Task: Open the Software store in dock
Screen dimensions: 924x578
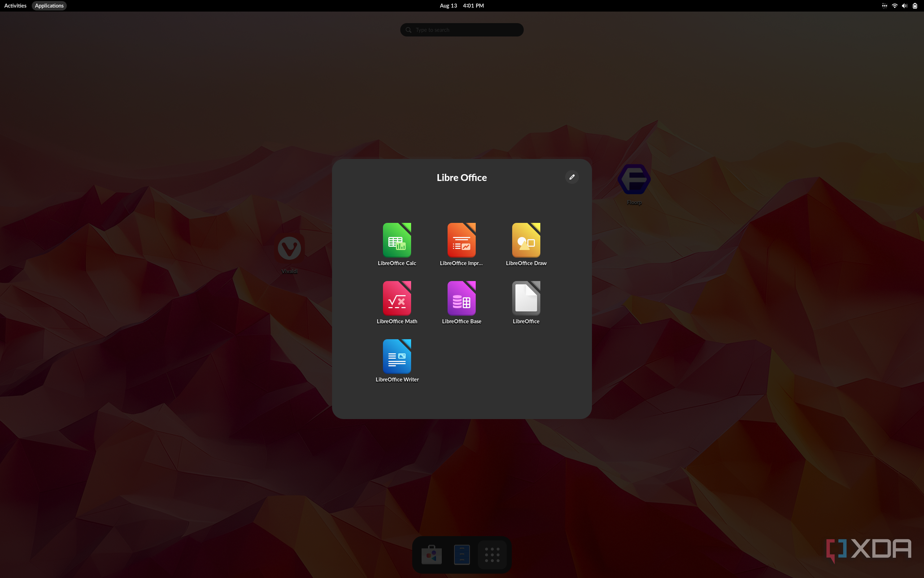Action: [431, 554]
